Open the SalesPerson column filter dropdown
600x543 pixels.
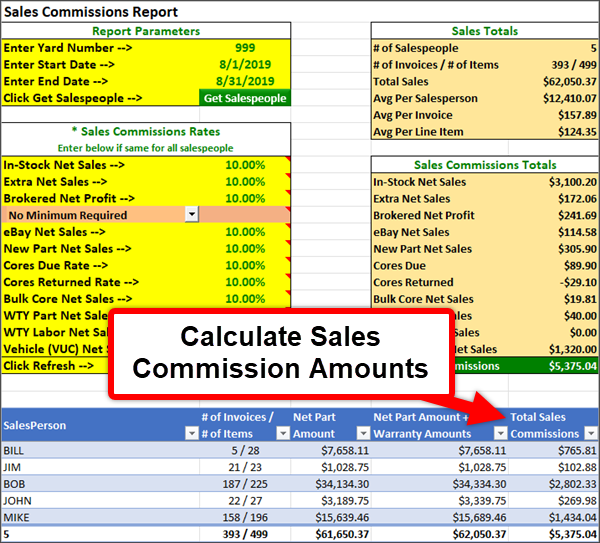coord(192,433)
